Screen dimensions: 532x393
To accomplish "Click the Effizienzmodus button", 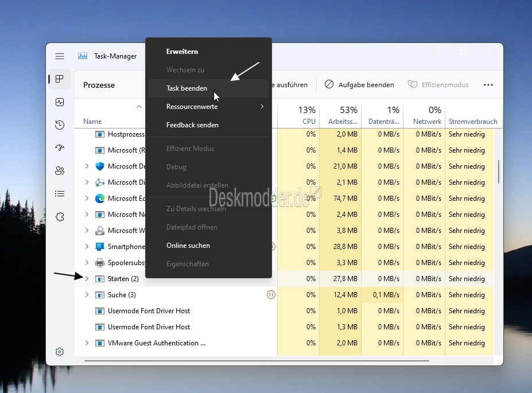I will (438, 85).
